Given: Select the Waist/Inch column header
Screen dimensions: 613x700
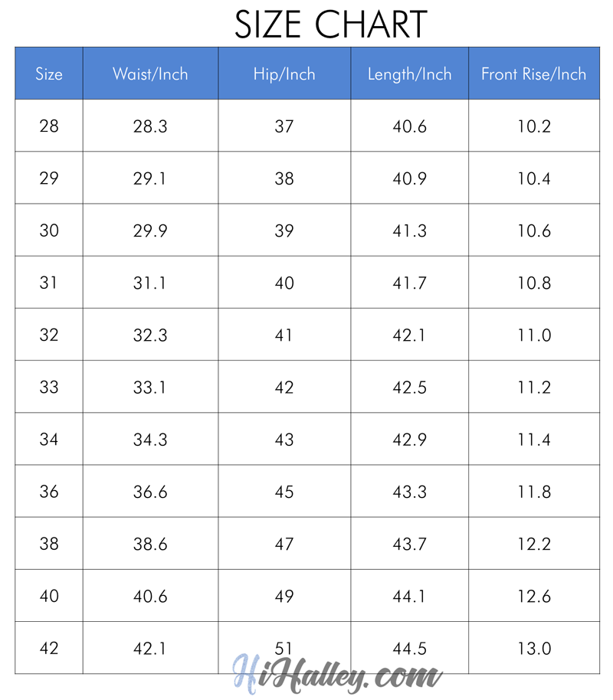Looking at the screenshot, I should (150, 74).
